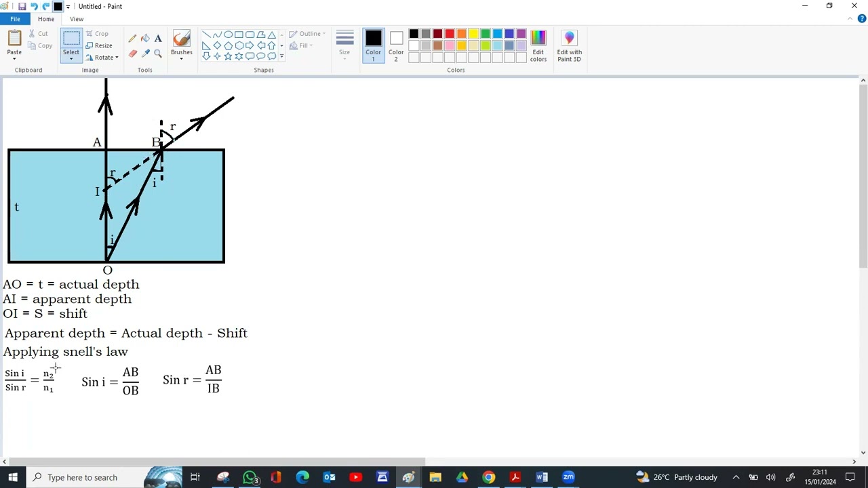Screen dimensions: 868x488
Task: Pick the yellow color swatch
Action: click(x=473, y=34)
